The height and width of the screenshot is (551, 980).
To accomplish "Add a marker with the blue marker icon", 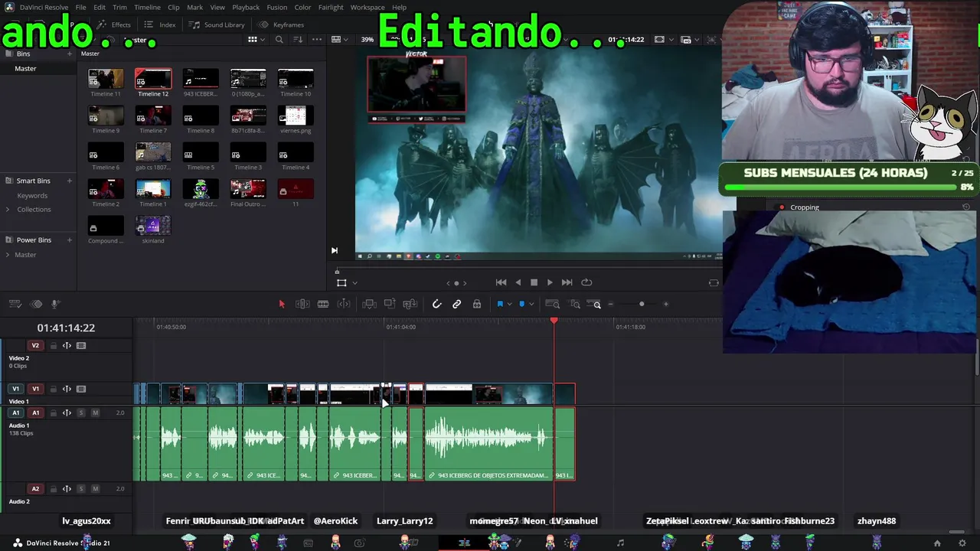I will point(522,304).
